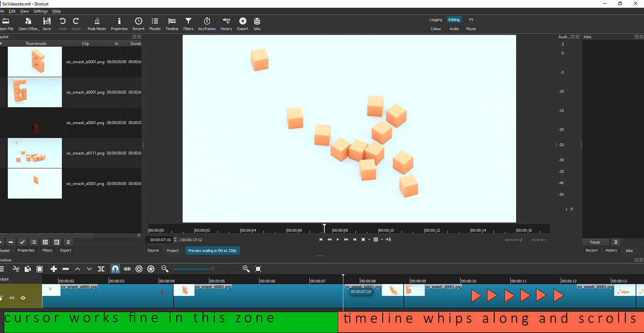Click the timeline zoom slider handle
This screenshot has height=333, width=644.
coord(212,269)
